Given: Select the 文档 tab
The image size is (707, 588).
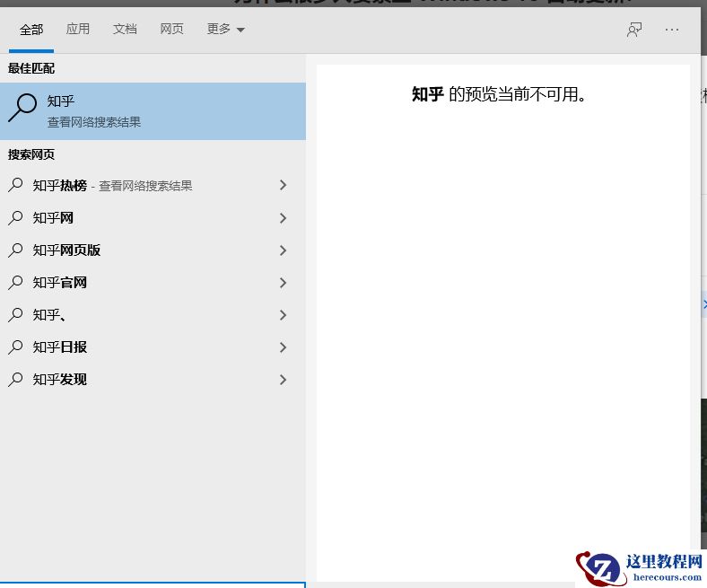Looking at the screenshot, I should coord(125,30).
